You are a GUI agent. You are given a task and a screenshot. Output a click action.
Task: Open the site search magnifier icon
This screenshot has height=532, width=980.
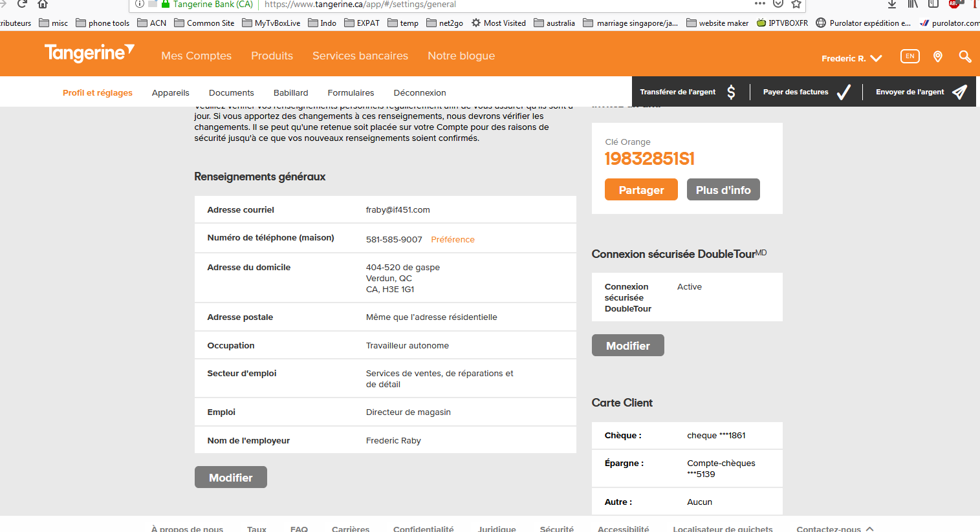(x=965, y=57)
